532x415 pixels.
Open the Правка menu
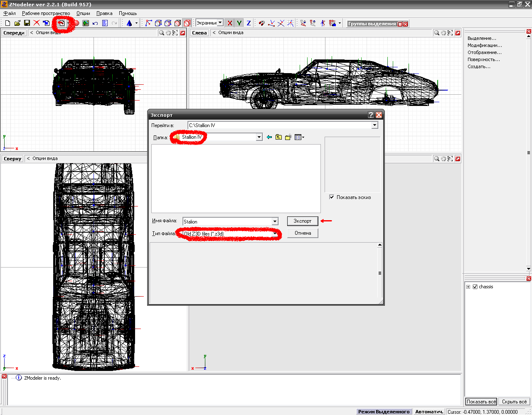tap(104, 13)
